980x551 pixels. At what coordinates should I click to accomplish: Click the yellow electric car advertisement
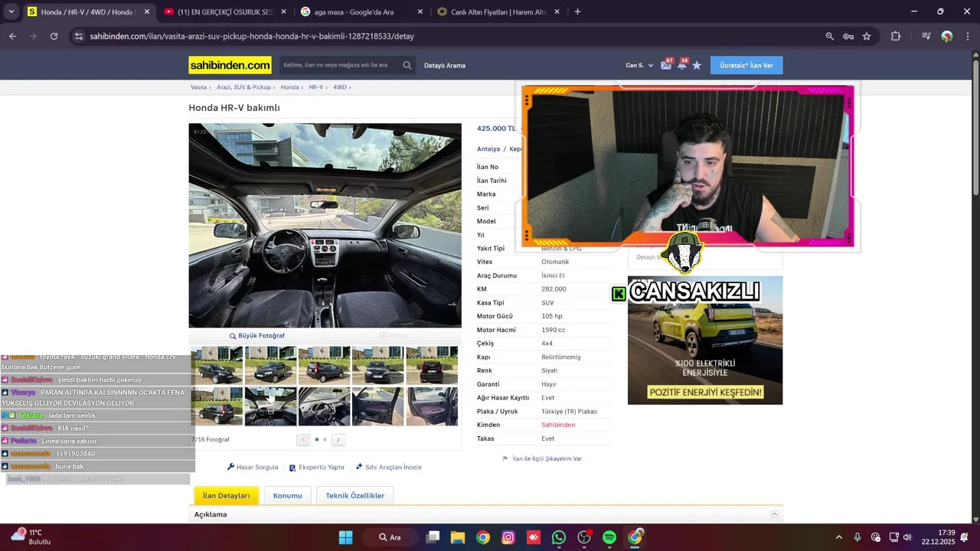pos(705,341)
